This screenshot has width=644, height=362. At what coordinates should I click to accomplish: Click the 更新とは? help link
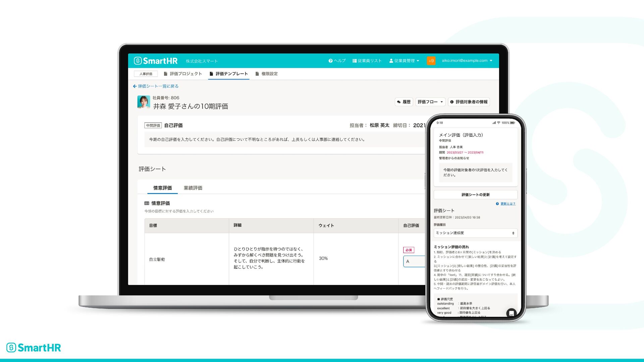(507, 204)
